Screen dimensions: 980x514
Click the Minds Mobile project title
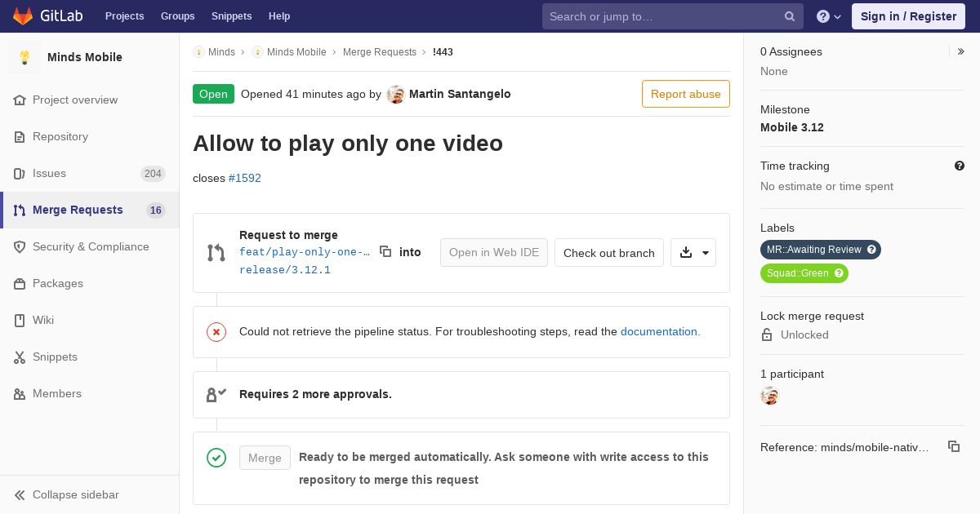85,57
